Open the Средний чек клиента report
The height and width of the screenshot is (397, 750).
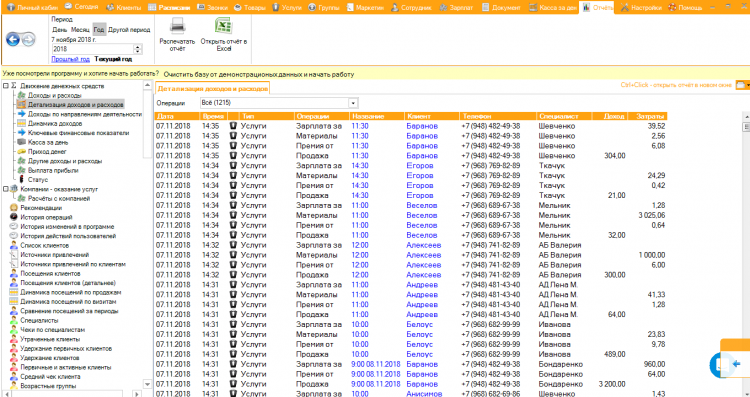[x=50, y=376]
